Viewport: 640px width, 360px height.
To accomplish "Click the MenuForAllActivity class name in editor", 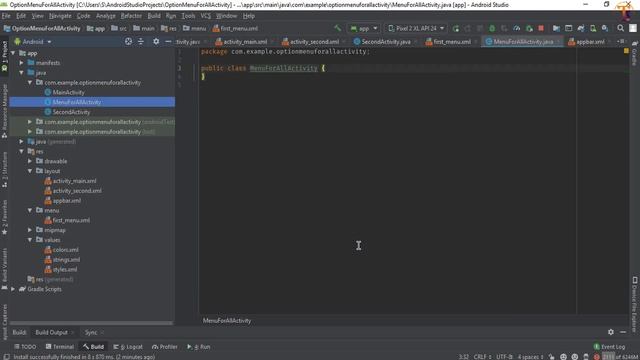I will [x=284, y=68].
